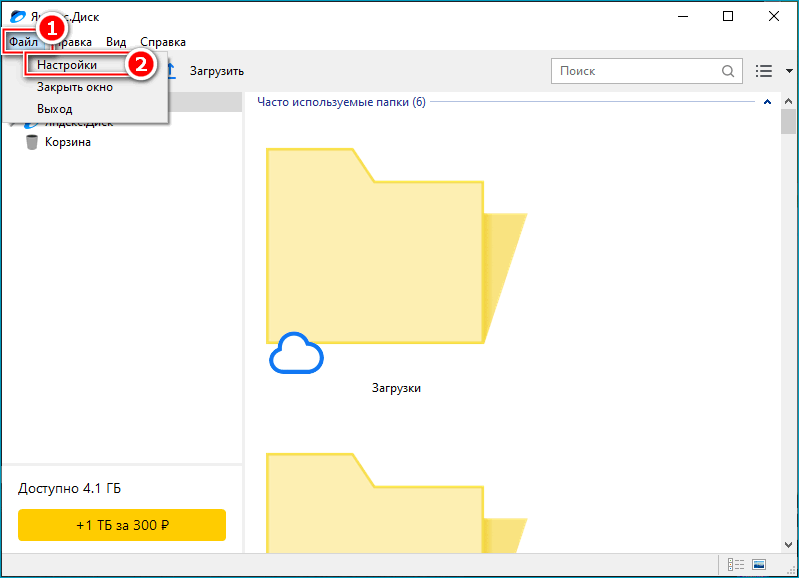Switch to large thumbnails view in status bar

tap(759, 565)
